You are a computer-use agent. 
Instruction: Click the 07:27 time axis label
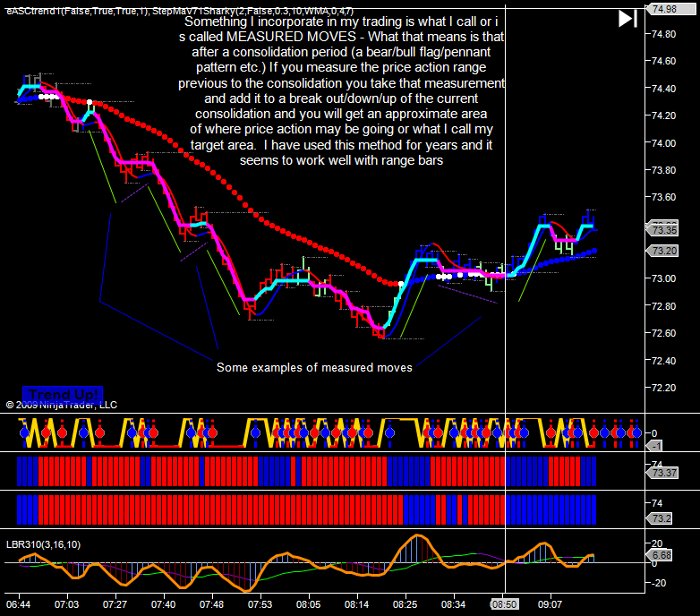pyautogui.click(x=115, y=604)
